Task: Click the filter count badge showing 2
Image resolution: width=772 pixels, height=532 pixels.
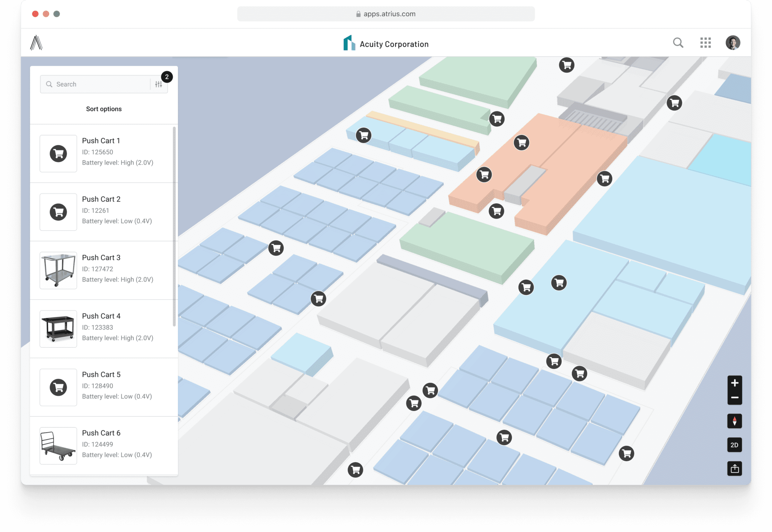Action: (x=167, y=77)
